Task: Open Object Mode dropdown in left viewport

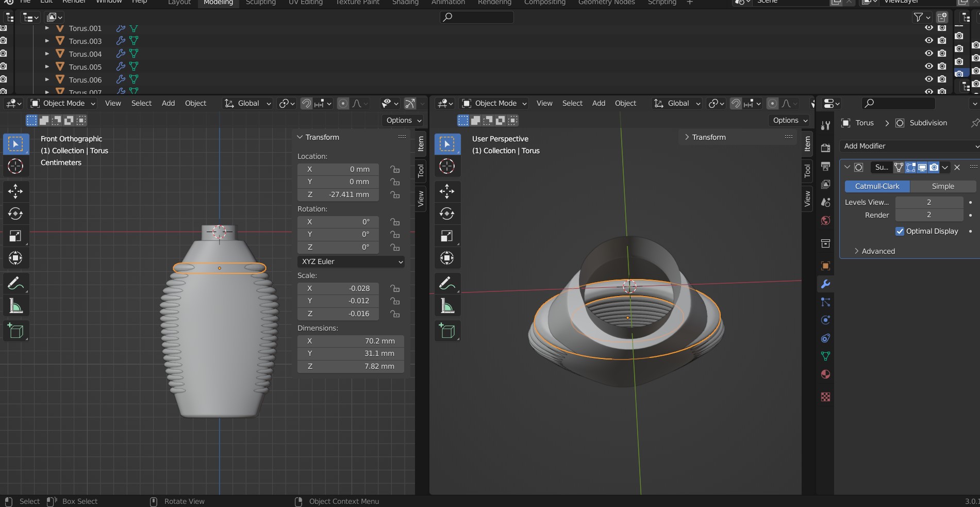Action: [x=63, y=103]
